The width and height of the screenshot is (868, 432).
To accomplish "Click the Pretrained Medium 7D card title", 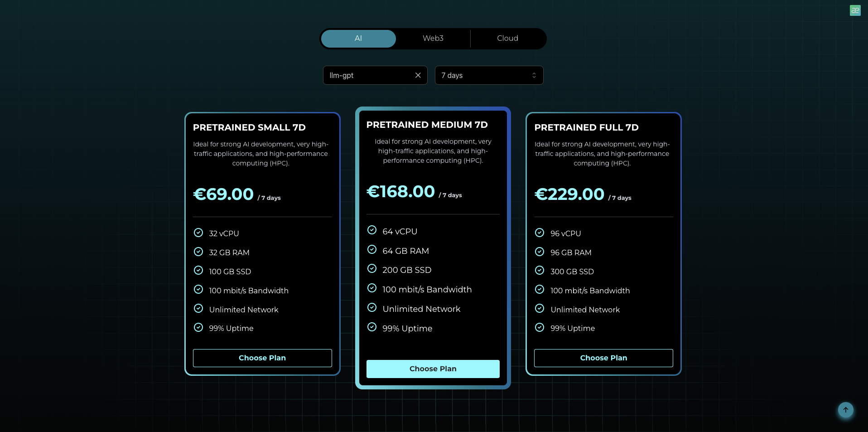I will point(427,125).
